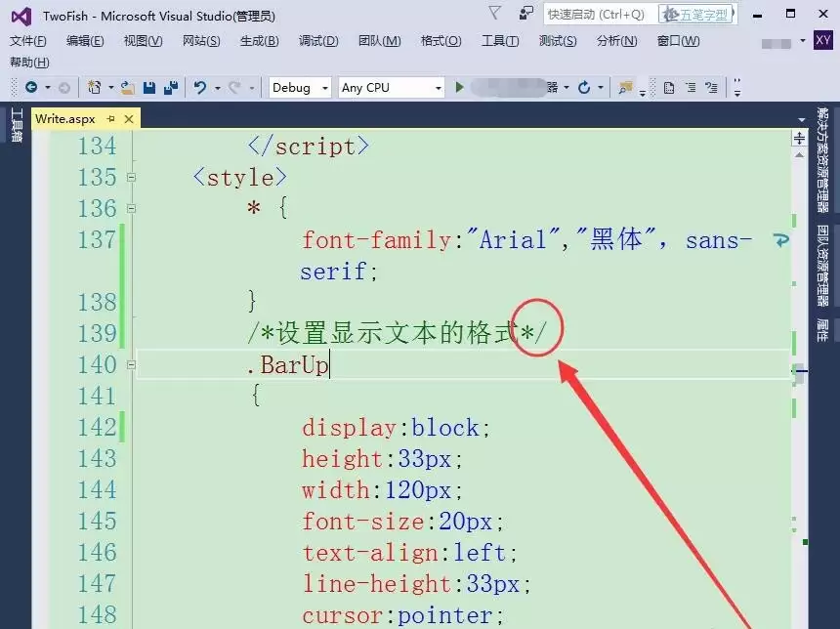
Task: Start debugging with the green arrow
Action: [x=459, y=88]
